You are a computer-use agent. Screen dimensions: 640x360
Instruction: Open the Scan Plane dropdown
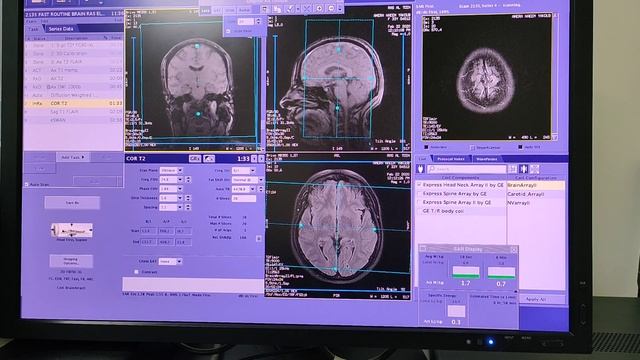pyautogui.click(x=180, y=170)
